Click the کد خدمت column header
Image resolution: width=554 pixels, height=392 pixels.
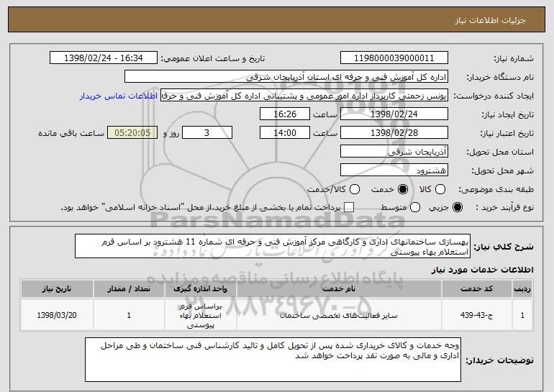tap(476, 289)
